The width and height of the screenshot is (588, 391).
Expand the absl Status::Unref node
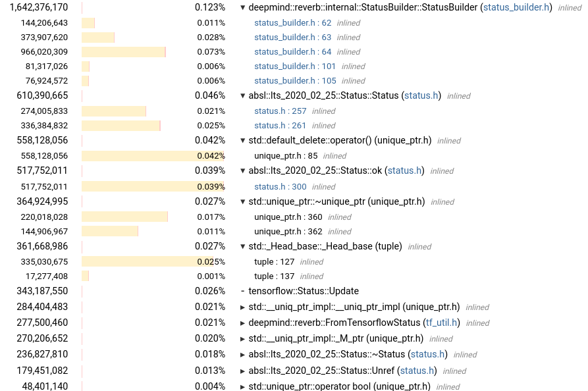tap(243, 371)
